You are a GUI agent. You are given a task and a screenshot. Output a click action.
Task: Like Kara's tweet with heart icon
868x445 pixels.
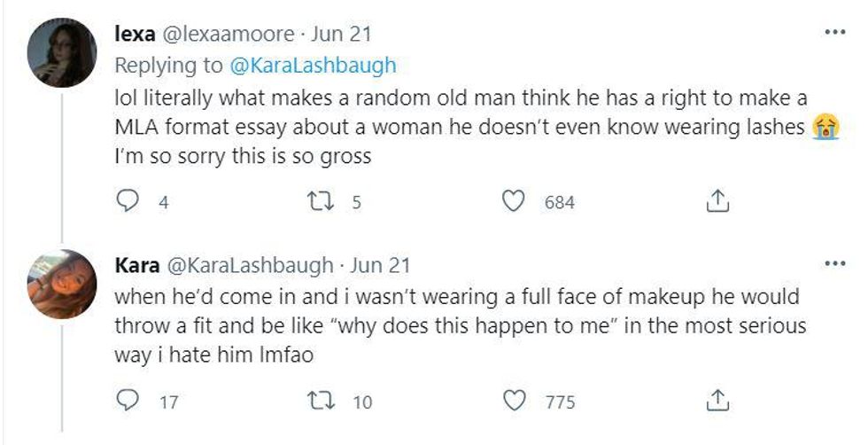(514, 402)
